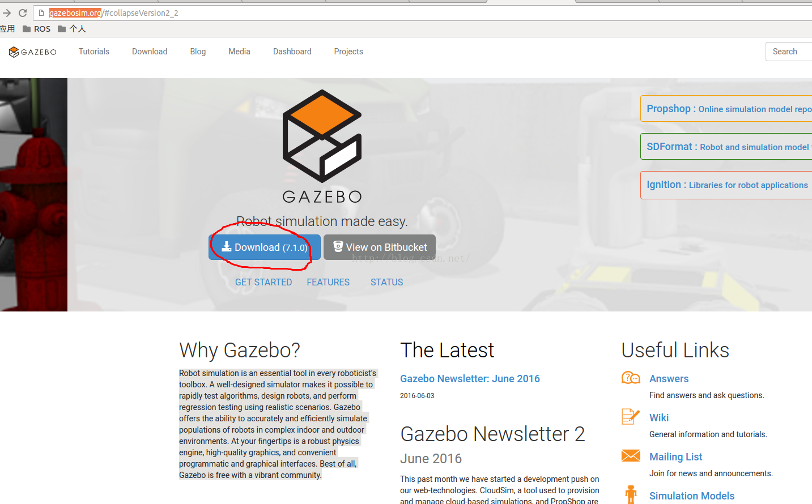Click the Gazebo Newsletter 2 heading

pyautogui.click(x=492, y=434)
